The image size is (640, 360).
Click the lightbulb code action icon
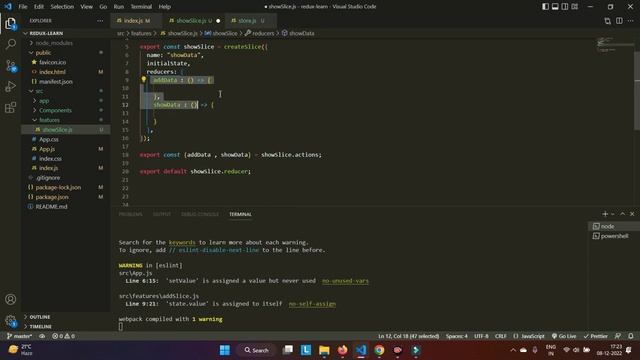[x=144, y=80]
